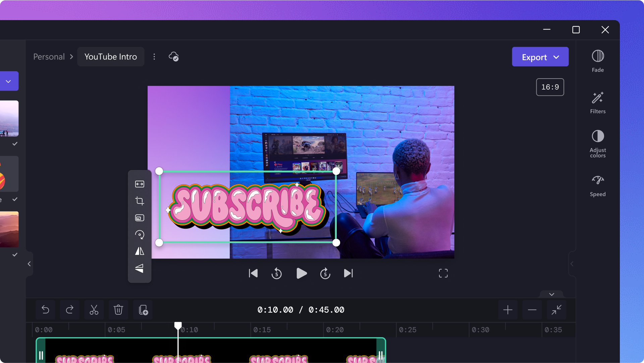
Task: Open the Personal project breadcrumb menu
Action: tap(49, 57)
